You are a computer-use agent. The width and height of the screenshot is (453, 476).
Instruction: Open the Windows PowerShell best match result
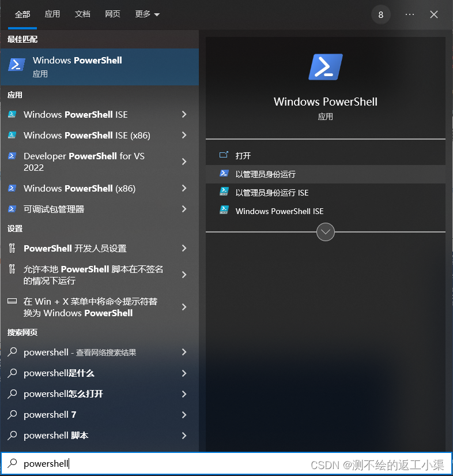point(100,67)
